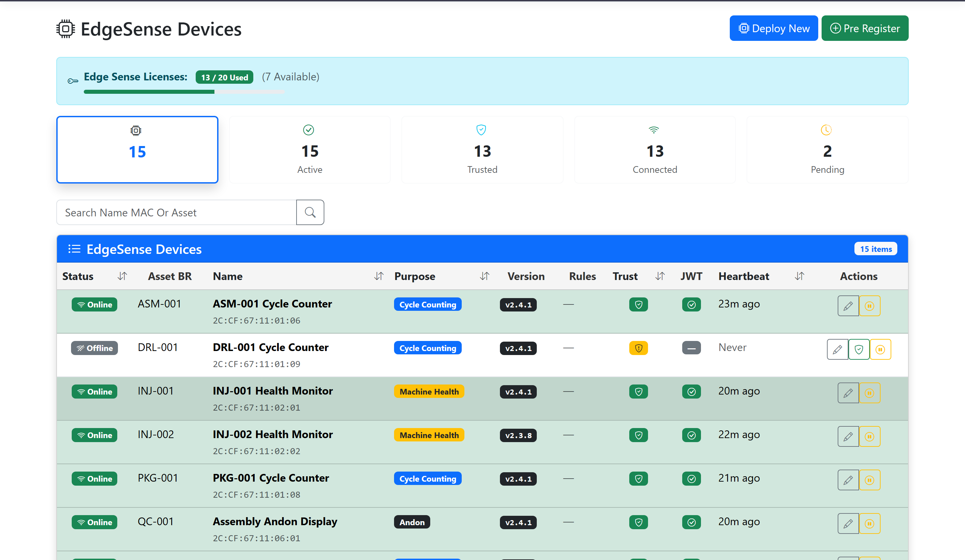Click the 23m ago heartbeat value
Viewport: 965px width, 560px height.
pyautogui.click(x=739, y=304)
